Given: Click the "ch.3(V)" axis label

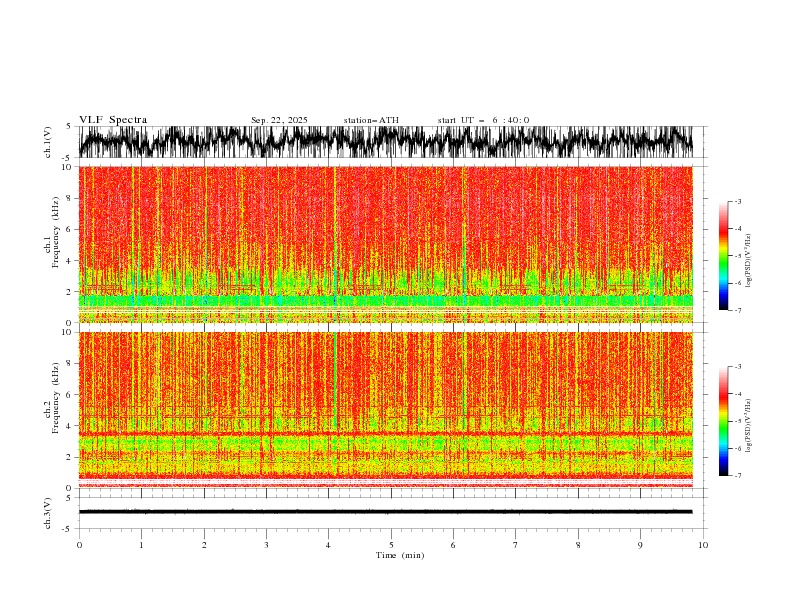Looking at the screenshot, I should (48, 513).
